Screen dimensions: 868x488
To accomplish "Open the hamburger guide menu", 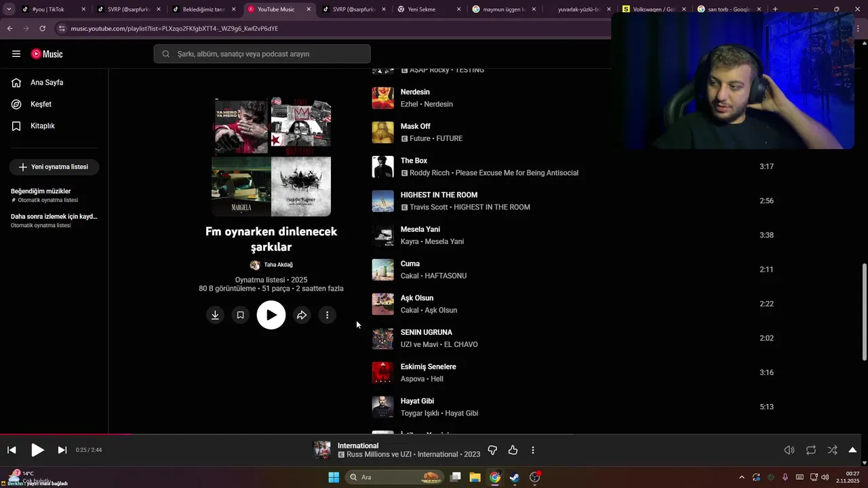I will click(16, 54).
